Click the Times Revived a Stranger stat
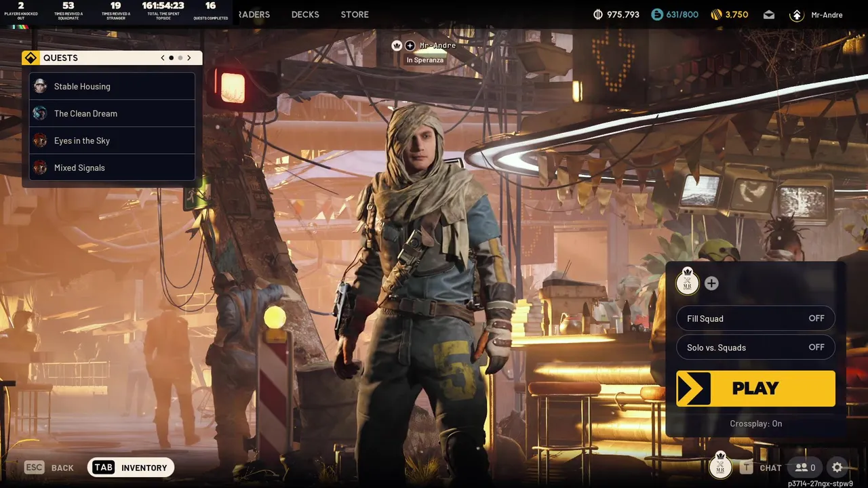Viewport: 868px width, 488px height. 116,11
